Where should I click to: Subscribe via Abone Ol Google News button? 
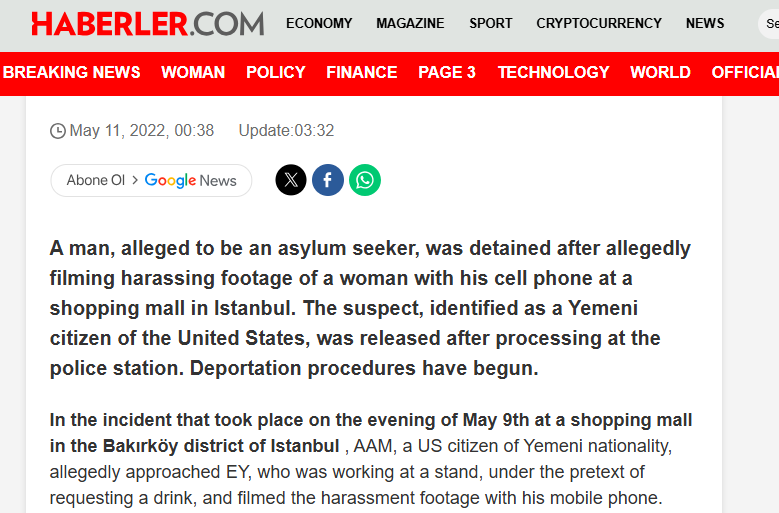[151, 181]
